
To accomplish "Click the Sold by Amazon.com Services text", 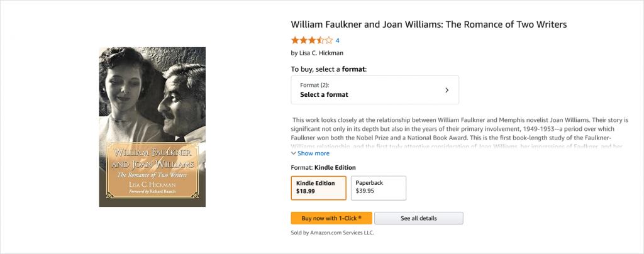I will click(333, 233).
